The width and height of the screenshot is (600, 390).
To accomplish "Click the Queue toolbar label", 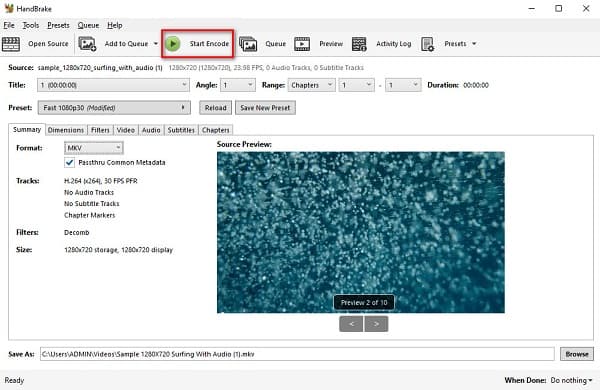I will 276,44.
